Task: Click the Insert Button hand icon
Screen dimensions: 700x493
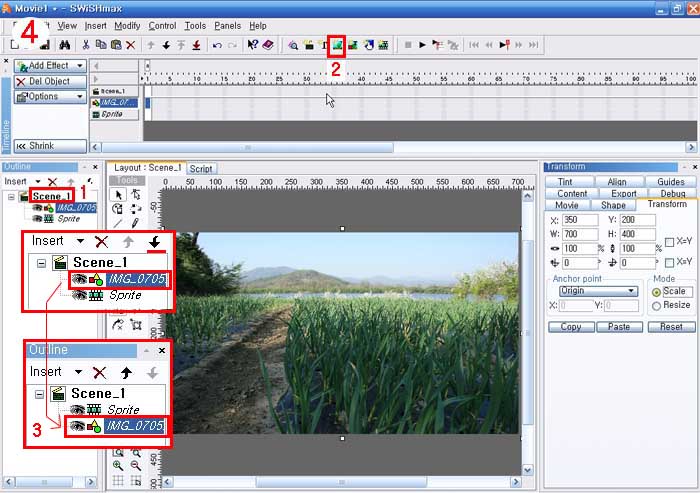Action: [368, 45]
